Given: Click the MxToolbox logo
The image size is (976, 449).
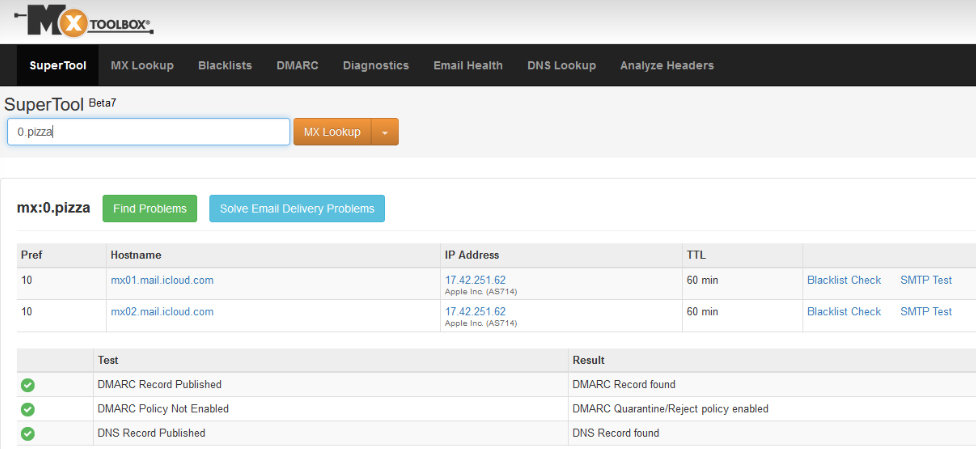Looking at the screenshot, I should (84, 23).
